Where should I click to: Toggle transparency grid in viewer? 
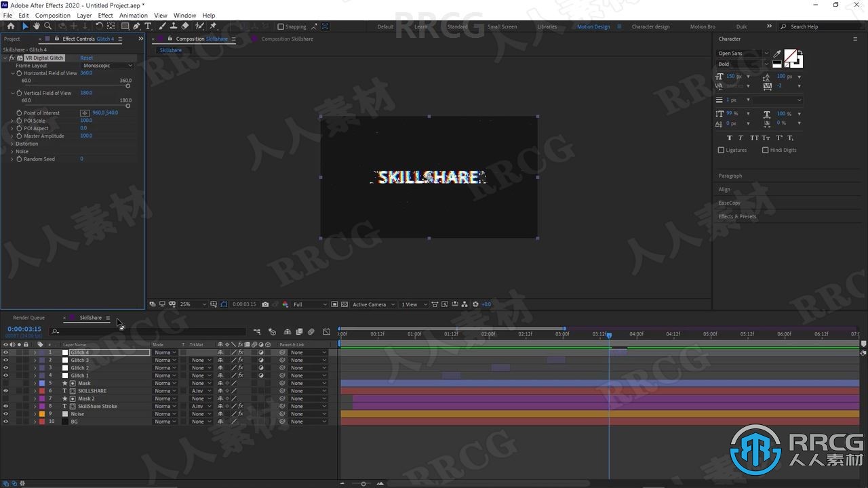pos(344,304)
